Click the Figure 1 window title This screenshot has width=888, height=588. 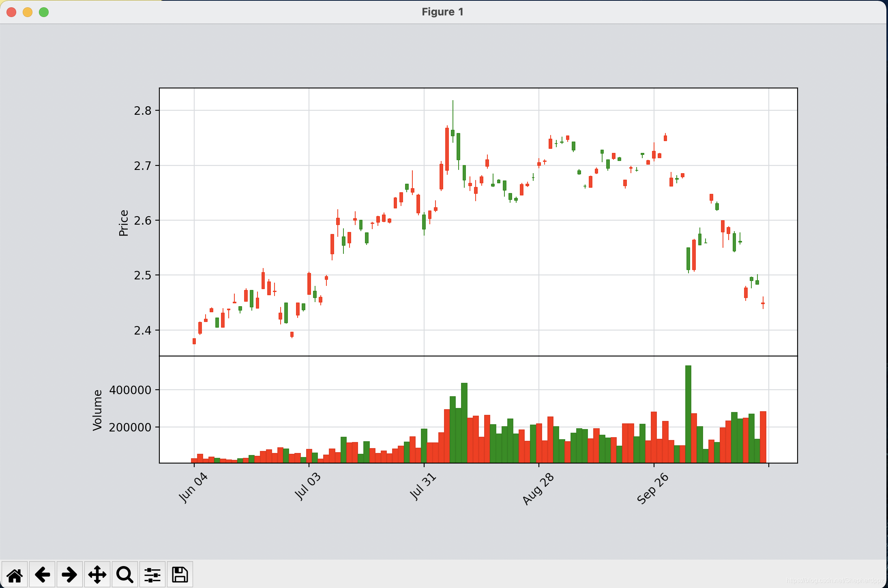pos(442,12)
